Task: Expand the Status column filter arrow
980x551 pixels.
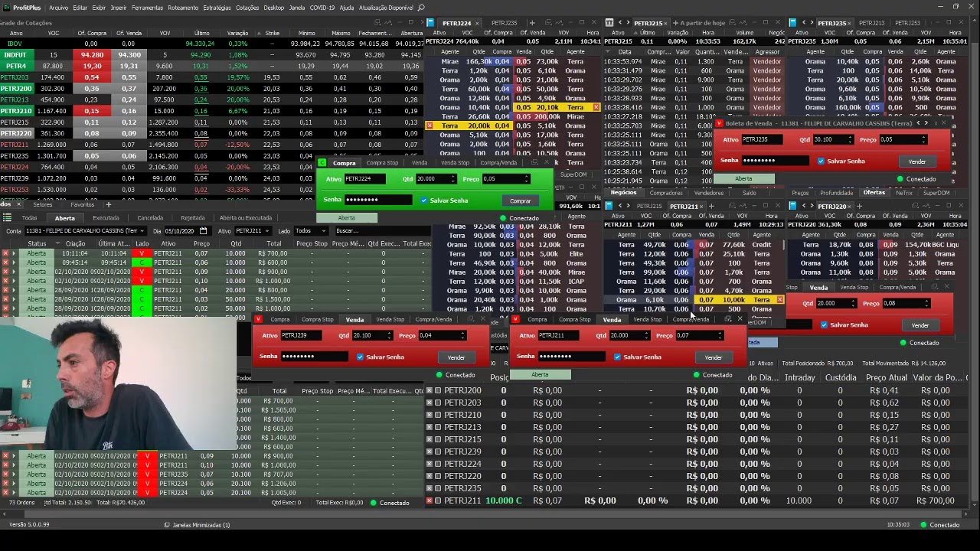Action: tap(56, 243)
